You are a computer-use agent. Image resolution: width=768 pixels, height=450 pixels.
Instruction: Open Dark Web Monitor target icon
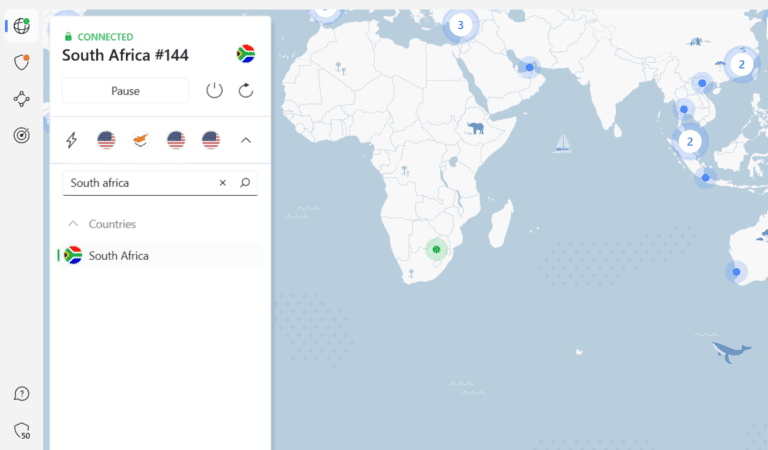[21, 135]
